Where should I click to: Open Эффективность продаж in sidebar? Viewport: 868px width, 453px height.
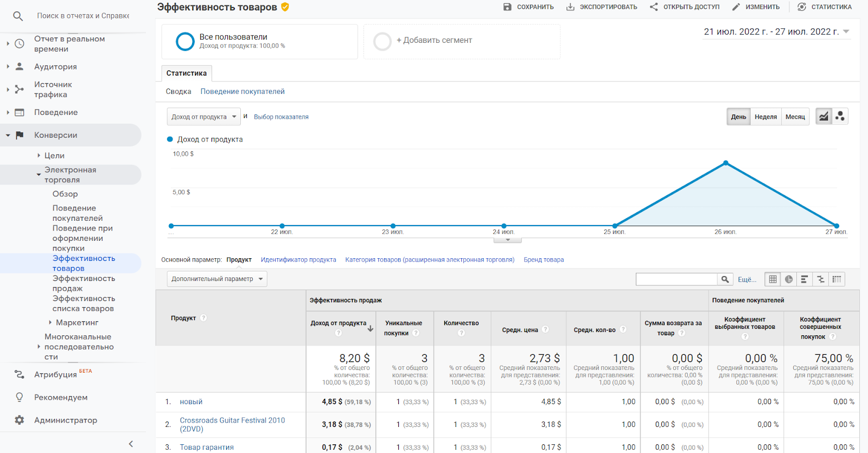click(x=84, y=283)
